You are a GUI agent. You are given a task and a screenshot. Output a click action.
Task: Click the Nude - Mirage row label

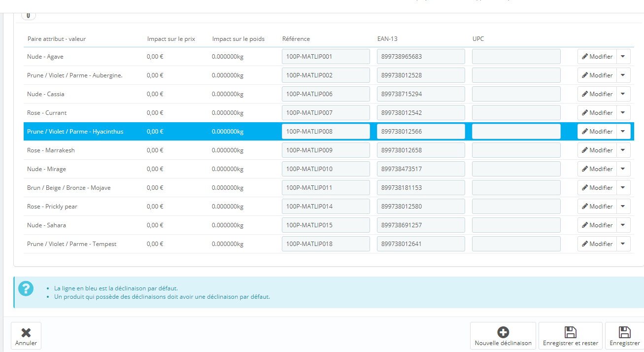[46, 169]
